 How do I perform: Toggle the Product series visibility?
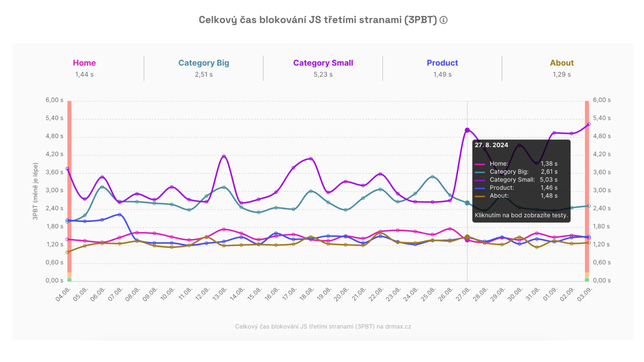point(442,63)
